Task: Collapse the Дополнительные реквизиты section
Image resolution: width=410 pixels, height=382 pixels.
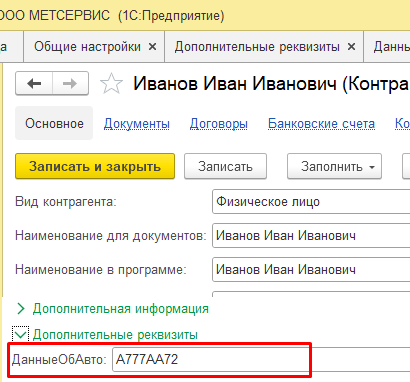Action: pyautogui.click(x=105, y=334)
